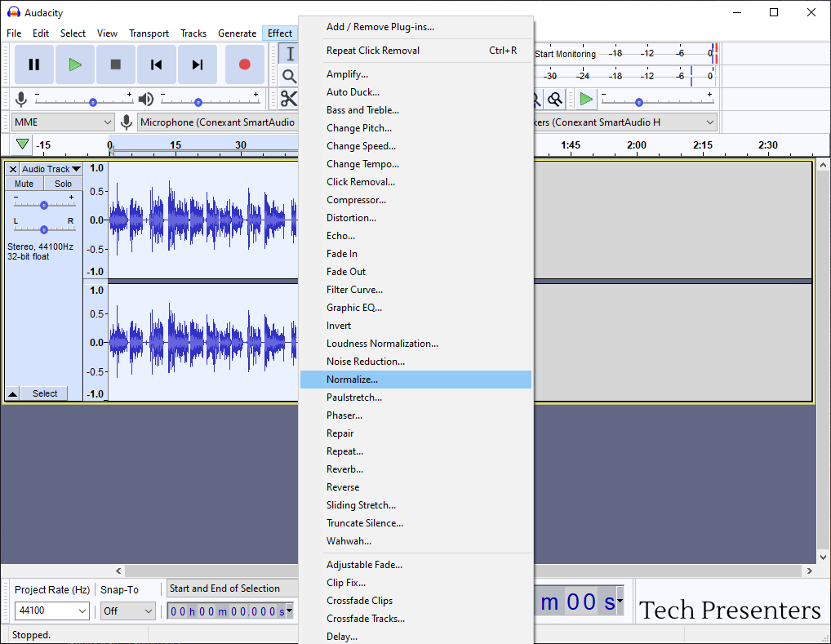The height and width of the screenshot is (644, 831).
Task: Click the microphone icon beside the recording volume slider
Action: click(21, 99)
